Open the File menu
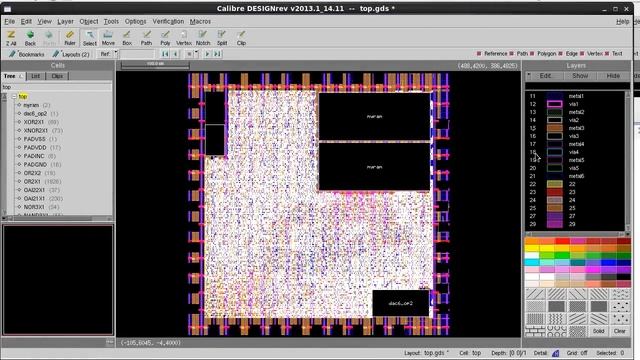The image size is (640, 360). pyautogui.click(x=9, y=21)
